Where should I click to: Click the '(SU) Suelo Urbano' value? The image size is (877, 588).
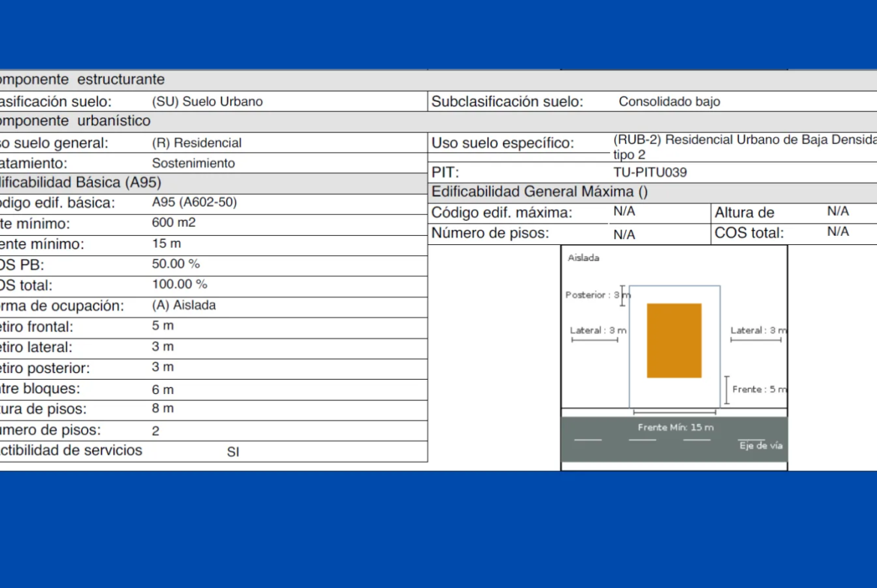(207, 102)
